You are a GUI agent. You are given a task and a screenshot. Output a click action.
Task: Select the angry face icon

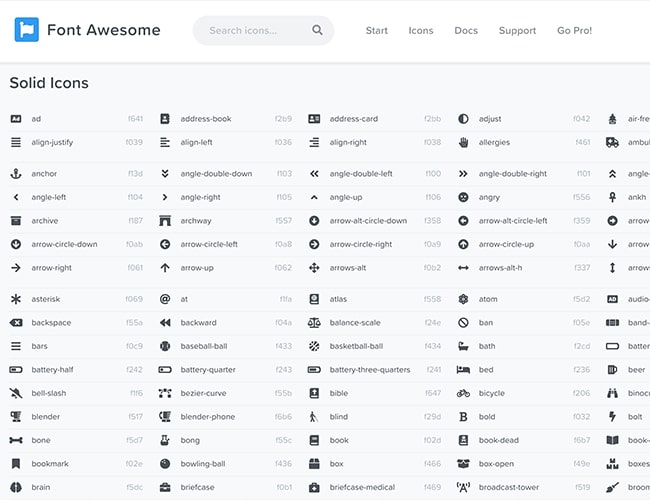[x=463, y=197]
